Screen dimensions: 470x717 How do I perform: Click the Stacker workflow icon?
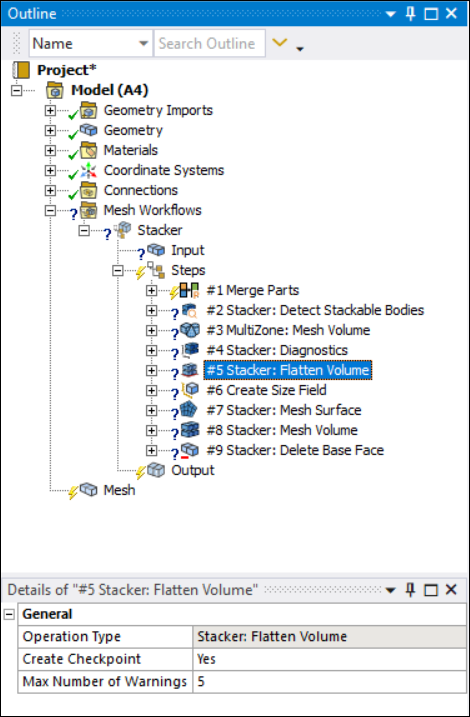(123, 230)
